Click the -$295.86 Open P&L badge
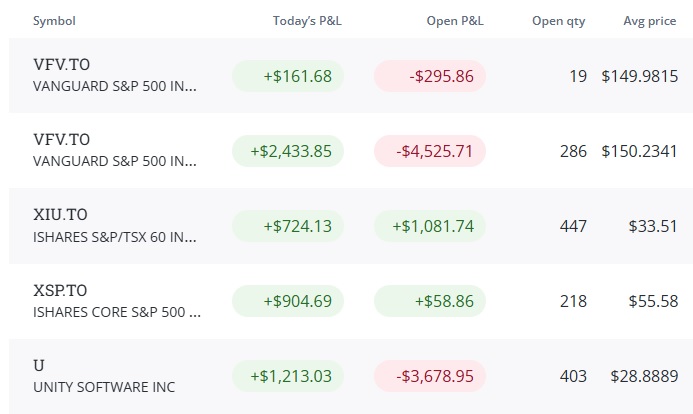The width and height of the screenshot is (693, 414). pos(430,76)
